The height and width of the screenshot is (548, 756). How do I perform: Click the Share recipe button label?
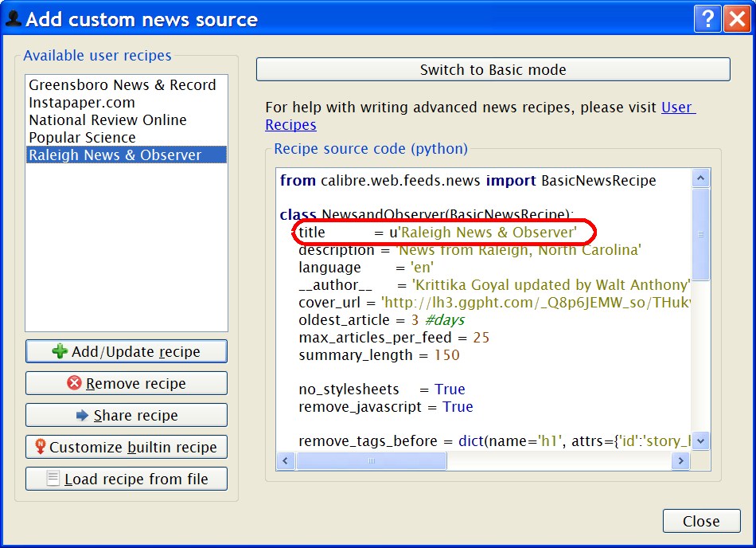tap(136, 415)
